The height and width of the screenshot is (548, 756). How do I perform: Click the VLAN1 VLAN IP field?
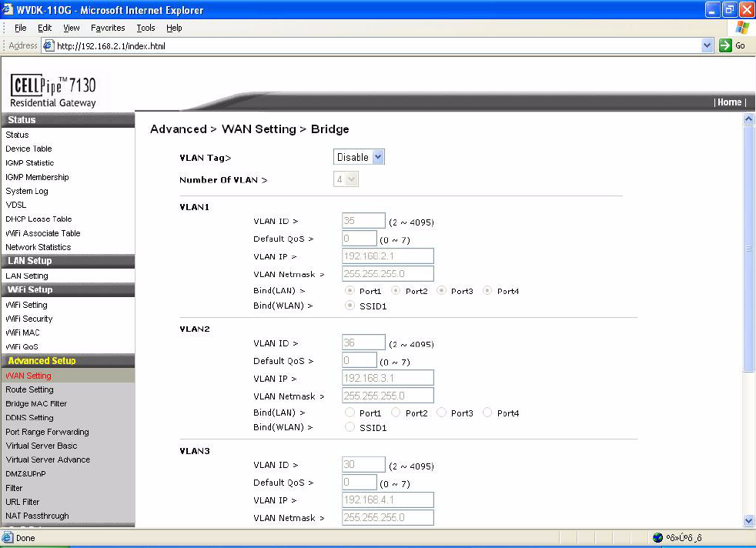click(x=388, y=256)
